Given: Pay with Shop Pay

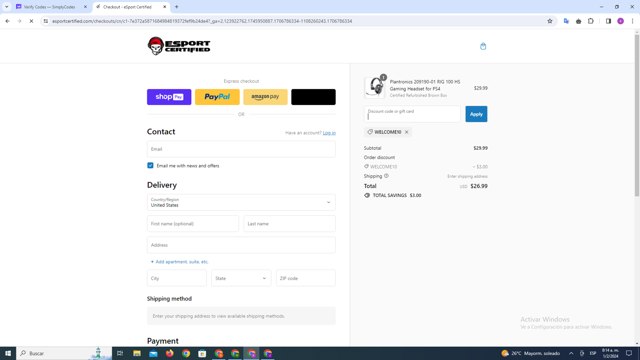Looking at the screenshot, I should [x=169, y=97].
